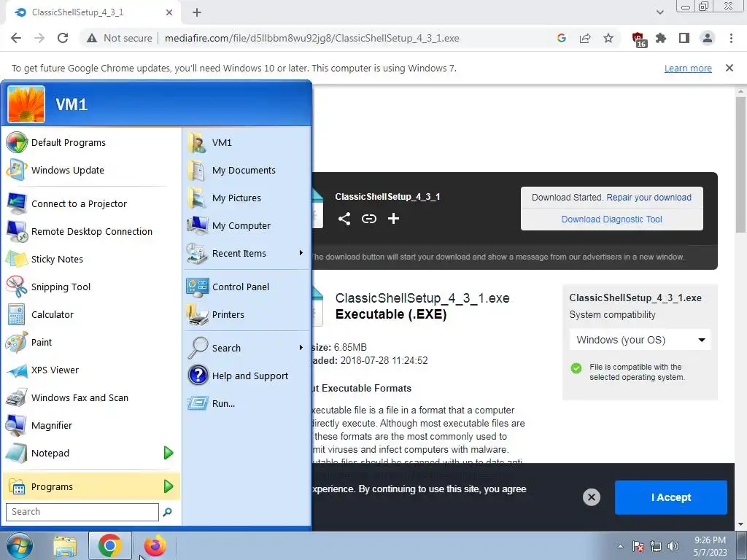Open tab search dropdown chevron
The width and height of the screenshot is (747, 560).
pos(659,12)
